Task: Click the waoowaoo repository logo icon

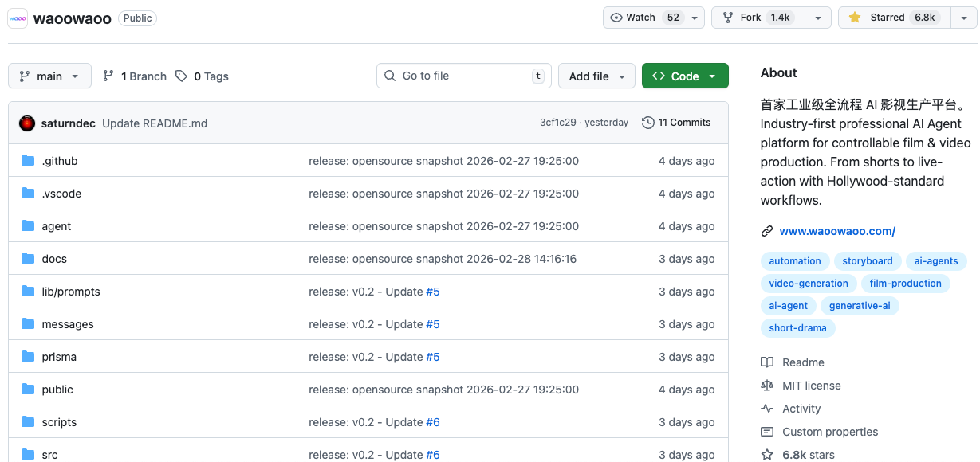Action: coord(18,18)
